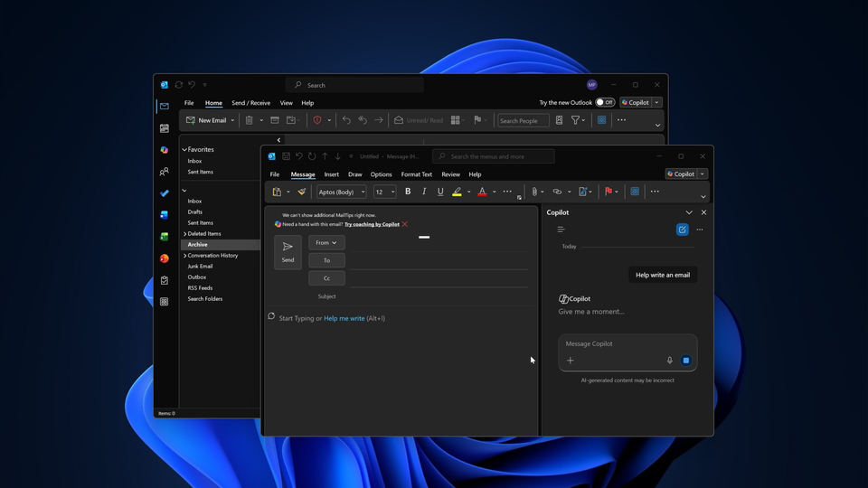Screen dimensions: 868x488
Task: Toggle the Try the new Outlook switch
Action: coord(605,102)
